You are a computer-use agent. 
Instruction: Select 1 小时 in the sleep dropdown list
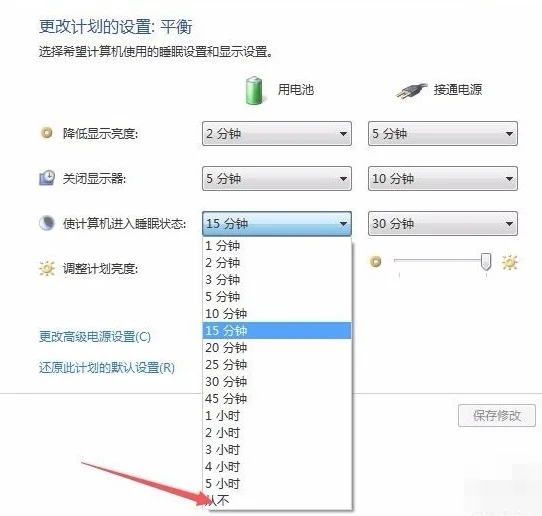[x=277, y=415]
